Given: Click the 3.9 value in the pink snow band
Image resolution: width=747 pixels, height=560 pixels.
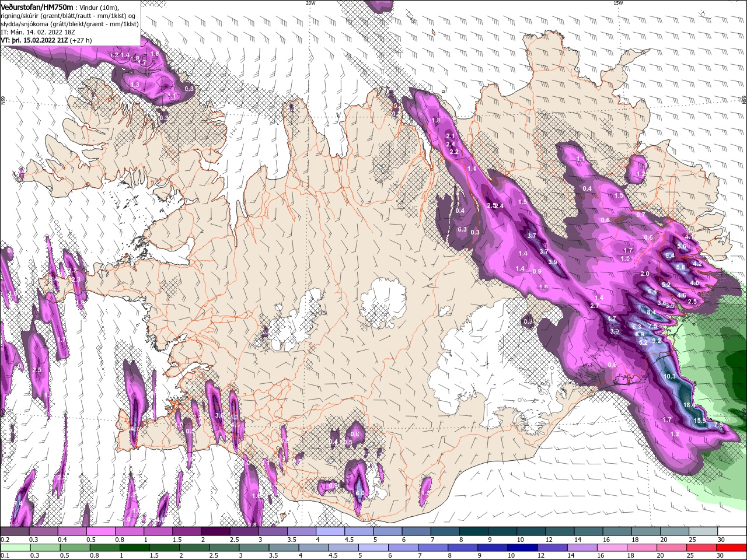Looking at the screenshot, I should (553, 262).
